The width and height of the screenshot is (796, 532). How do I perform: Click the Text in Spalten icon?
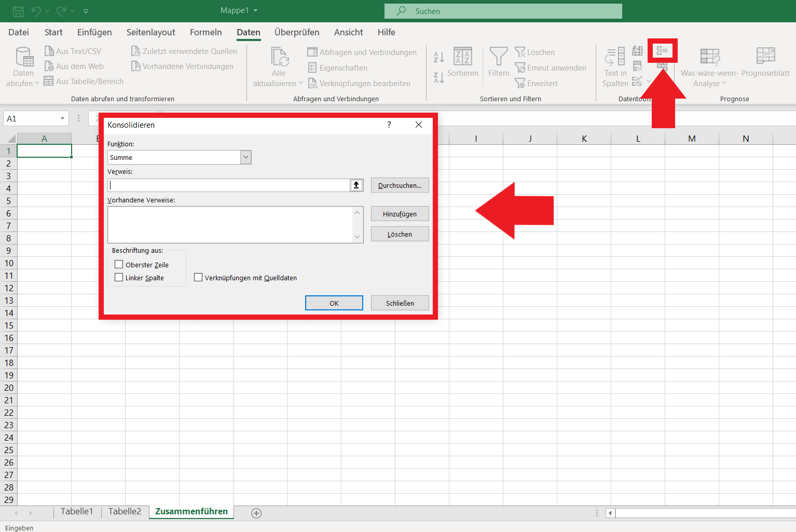tap(615, 57)
